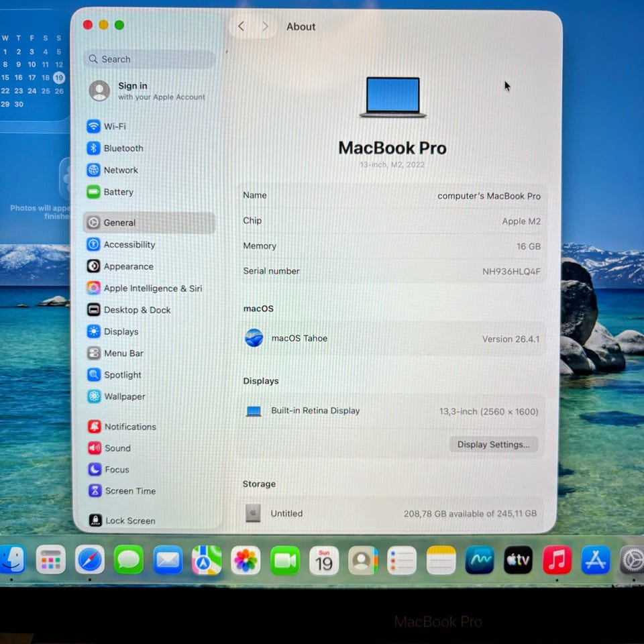Click the MacBook Pro laptop image
644x644 pixels.
(392, 97)
